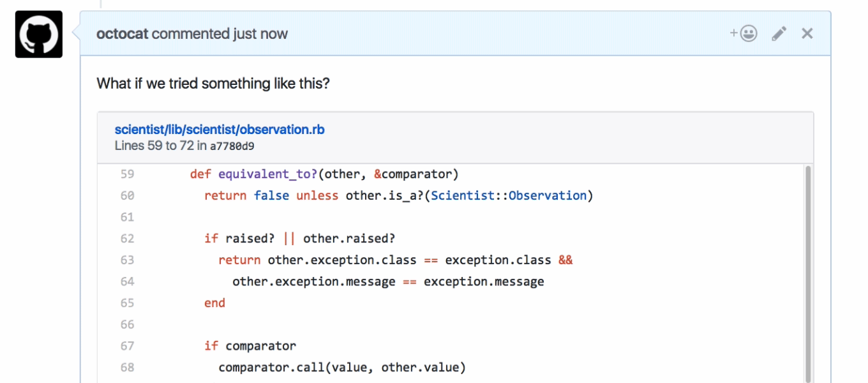This screenshot has width=868, height=383.
Task: Open octocat's avatar image
Action: [x=39, y=34]
